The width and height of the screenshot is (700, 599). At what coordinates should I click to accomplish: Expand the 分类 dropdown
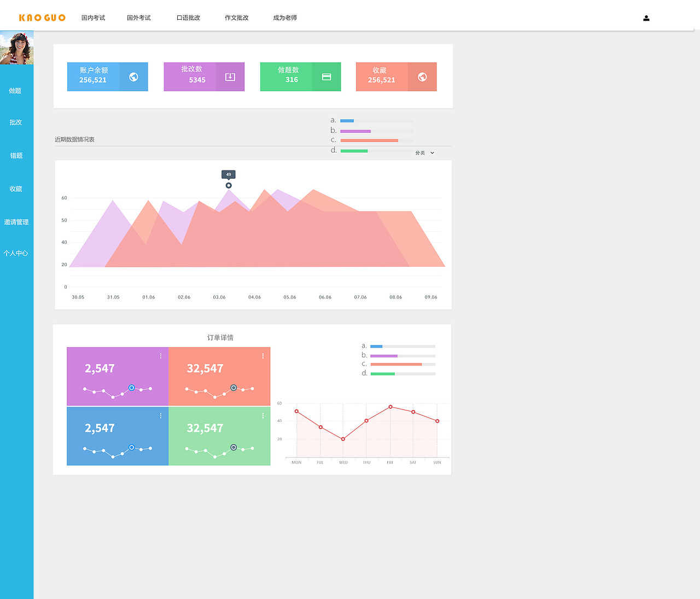[x=425, y=153]
